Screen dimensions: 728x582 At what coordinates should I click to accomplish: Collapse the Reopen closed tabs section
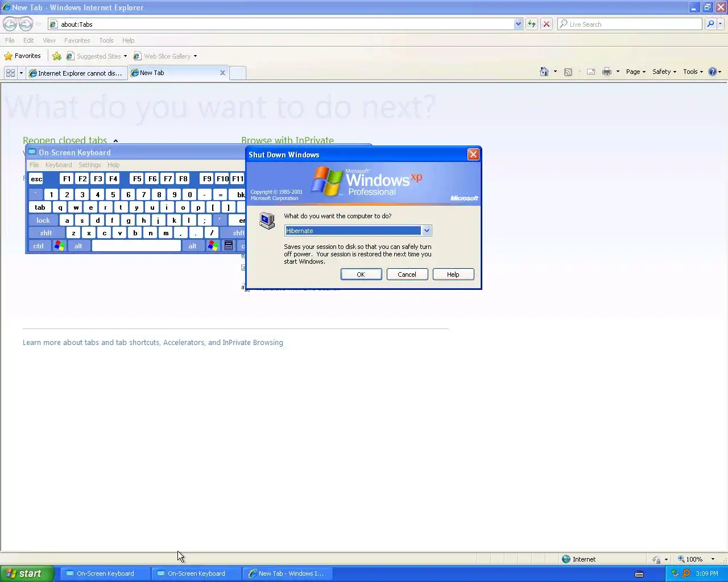click(115, 140)
